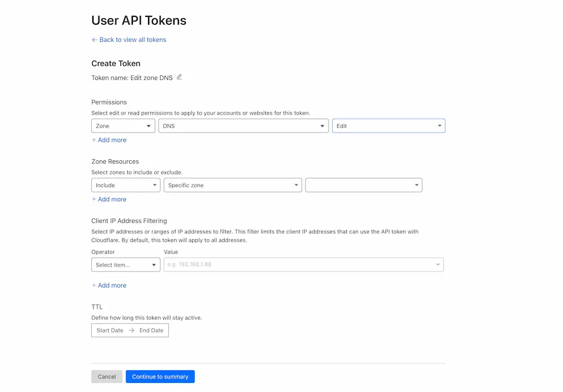Open the Edit access level dropdown

388,125
